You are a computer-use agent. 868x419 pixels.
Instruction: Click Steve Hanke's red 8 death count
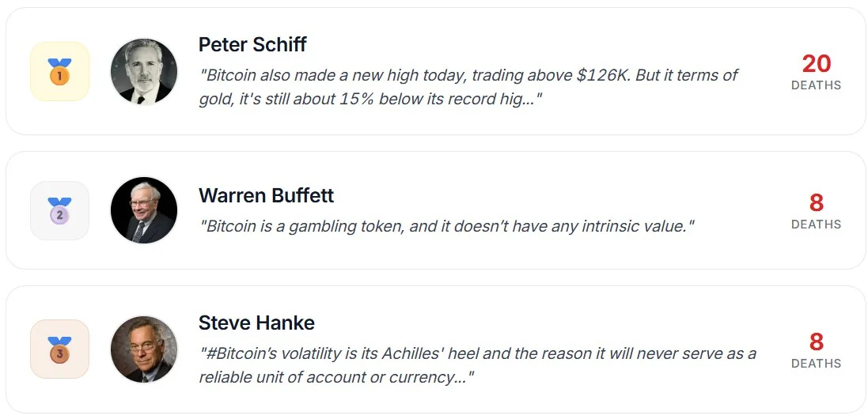[x=816, y=342]
